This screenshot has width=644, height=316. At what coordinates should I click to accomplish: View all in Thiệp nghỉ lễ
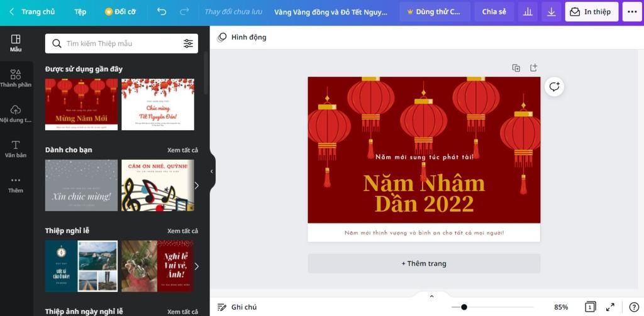182,231
